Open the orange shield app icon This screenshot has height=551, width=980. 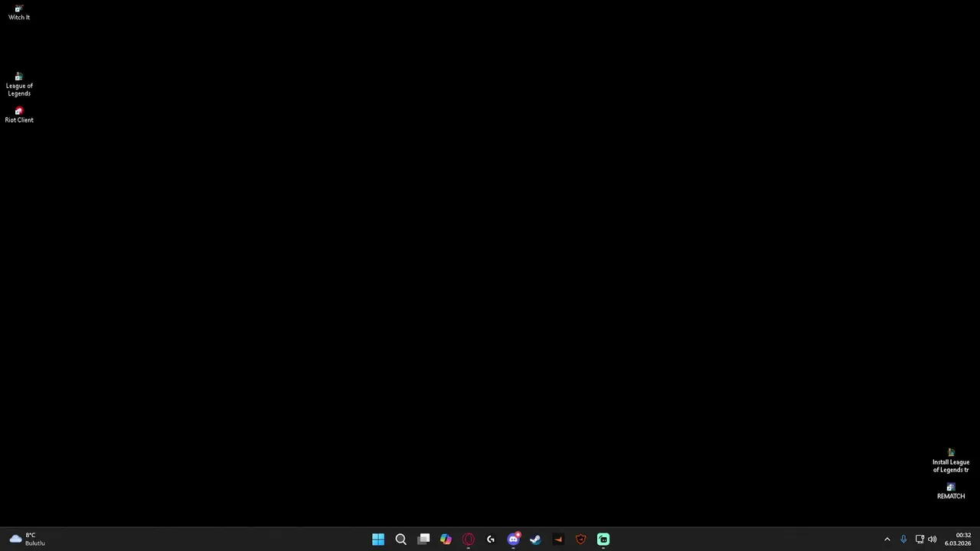580,540
